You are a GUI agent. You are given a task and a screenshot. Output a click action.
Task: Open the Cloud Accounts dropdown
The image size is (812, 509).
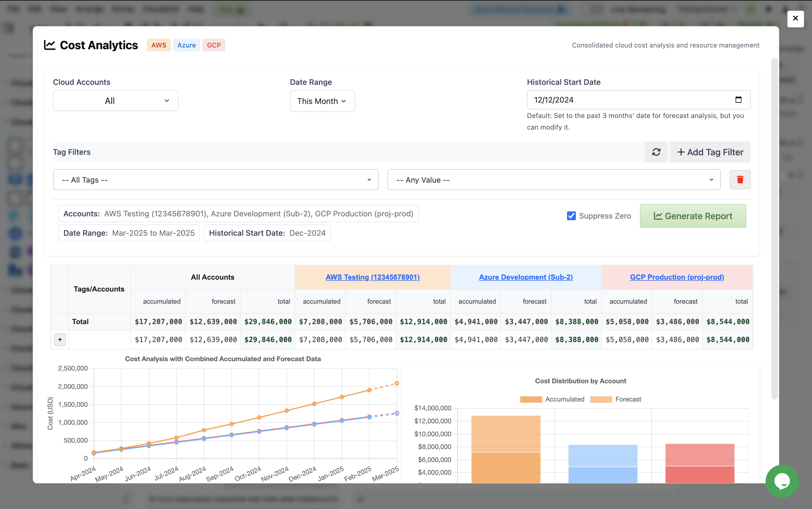coord(115,101)
